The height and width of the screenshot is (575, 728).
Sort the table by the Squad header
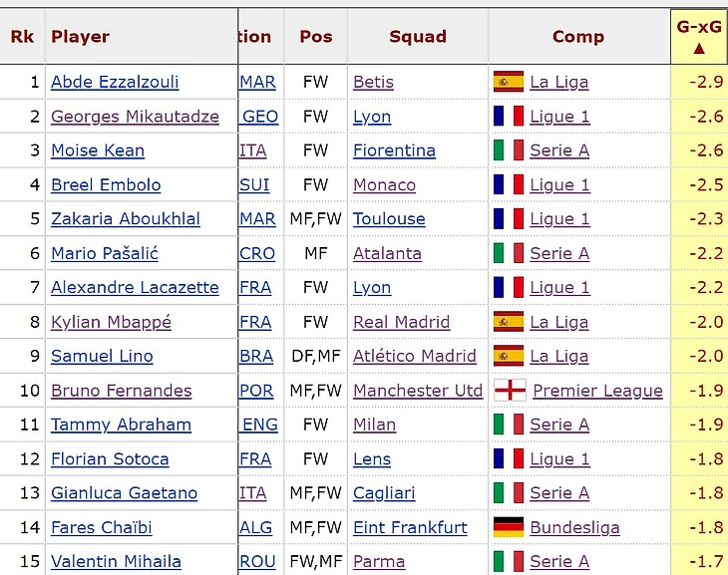(418, 37)
